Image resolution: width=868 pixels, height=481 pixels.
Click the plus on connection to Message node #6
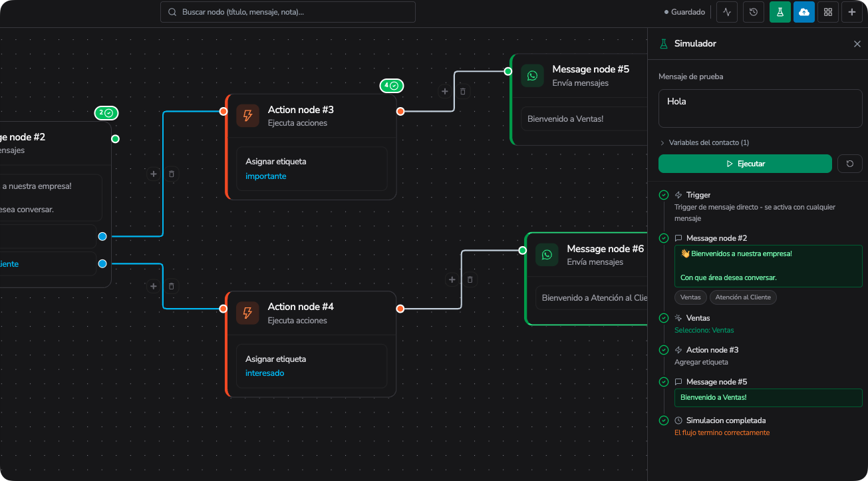coord(452,279)
